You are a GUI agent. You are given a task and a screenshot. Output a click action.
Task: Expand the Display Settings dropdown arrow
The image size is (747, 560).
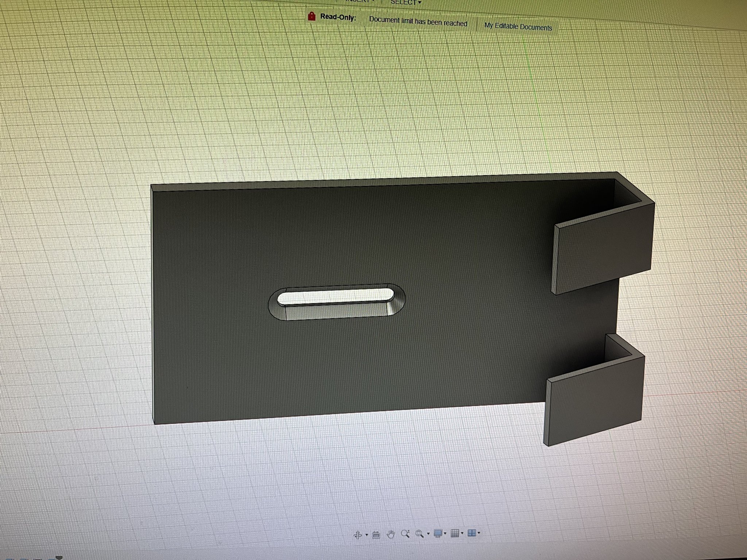[x=445, y=534]
